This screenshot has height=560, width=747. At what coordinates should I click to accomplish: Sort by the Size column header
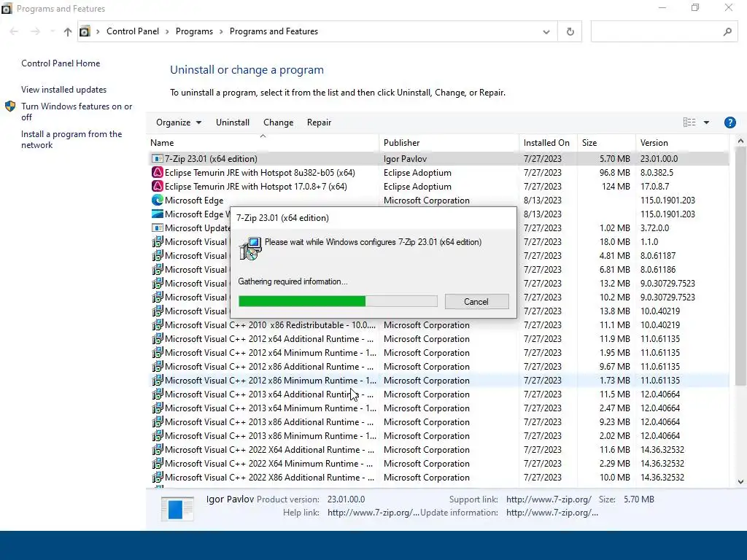coord(606,143)
